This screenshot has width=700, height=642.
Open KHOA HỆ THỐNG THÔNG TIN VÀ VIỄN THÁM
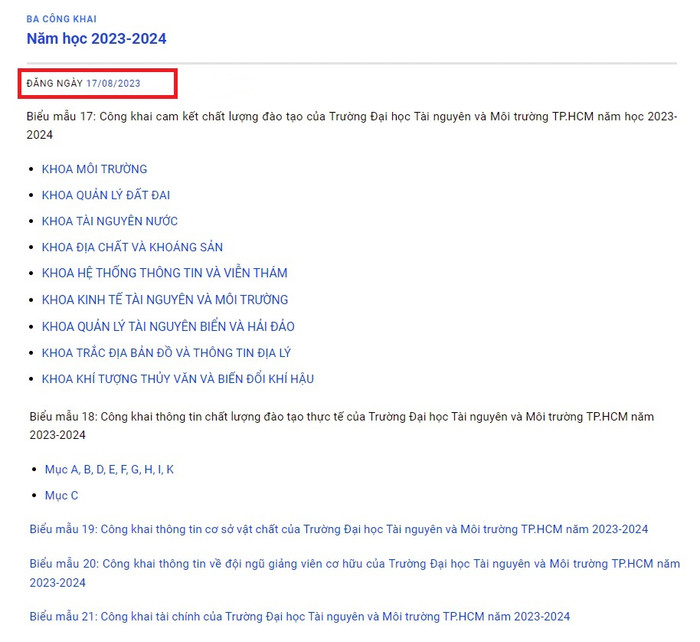point(164,273)
